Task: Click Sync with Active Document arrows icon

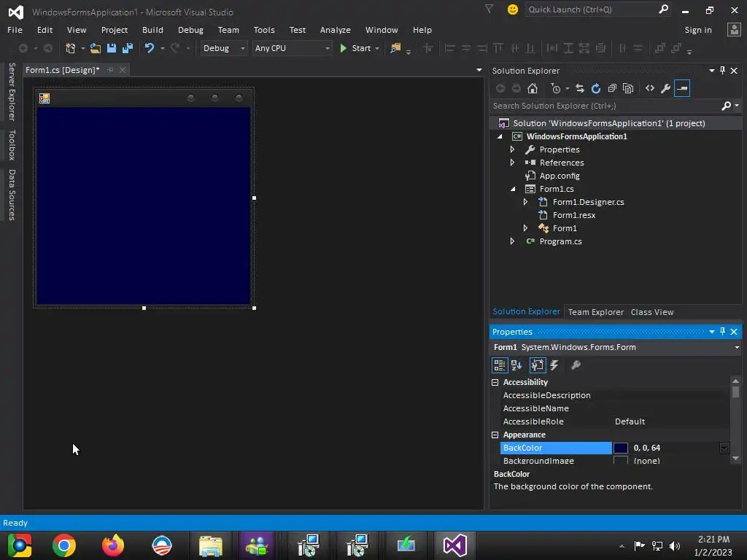Action: (x=580, y=88)
